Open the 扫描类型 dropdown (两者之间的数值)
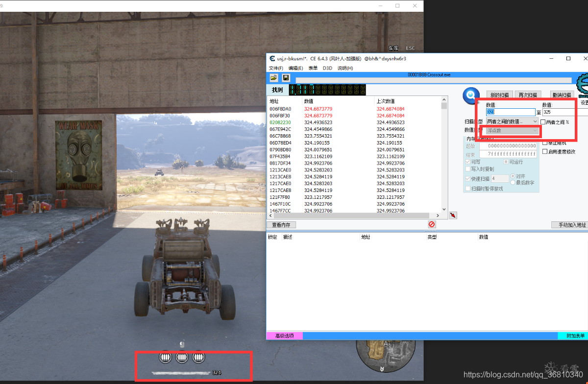This screenshot has width=588, height=384. 512,121
